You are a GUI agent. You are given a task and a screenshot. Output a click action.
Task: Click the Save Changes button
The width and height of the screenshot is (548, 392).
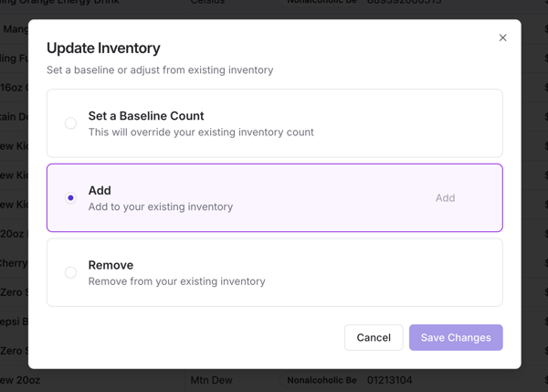(456, 337)
